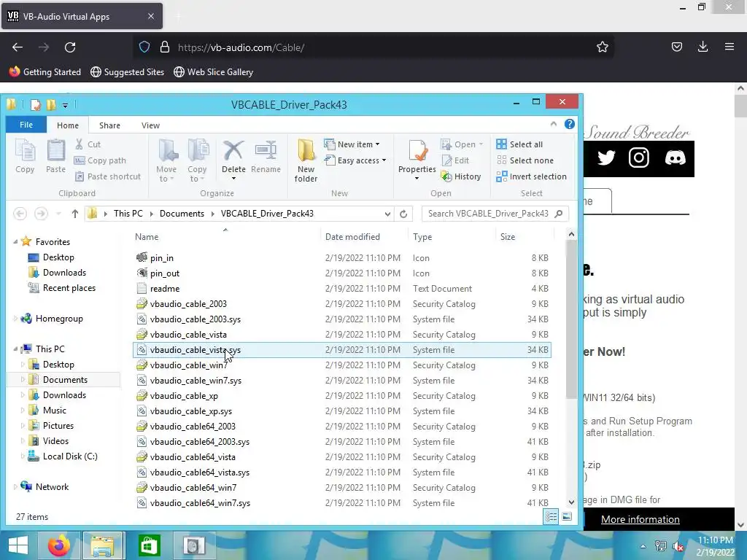Open Explorer help question mark icon
The image size is (747, 560).
569,124
